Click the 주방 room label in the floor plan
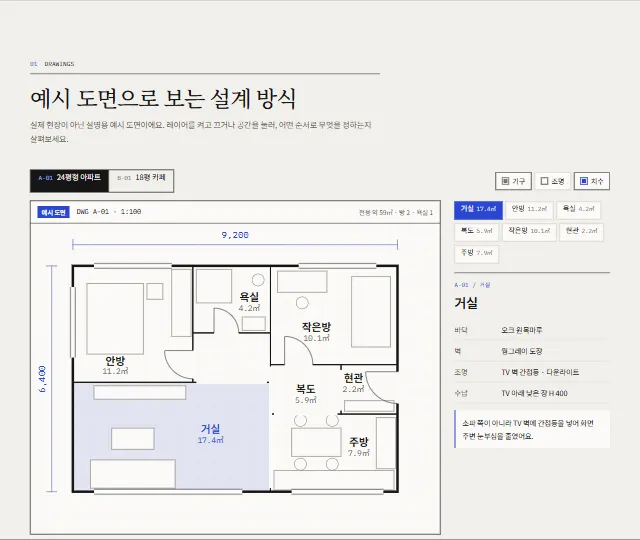The image size is (640, 540). [x=359, y=442]
